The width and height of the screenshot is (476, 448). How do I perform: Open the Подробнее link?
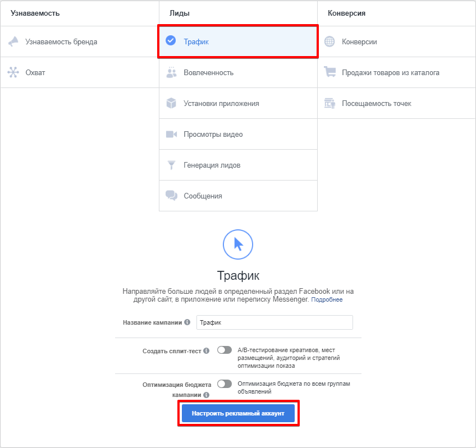(x=327, y=300)
